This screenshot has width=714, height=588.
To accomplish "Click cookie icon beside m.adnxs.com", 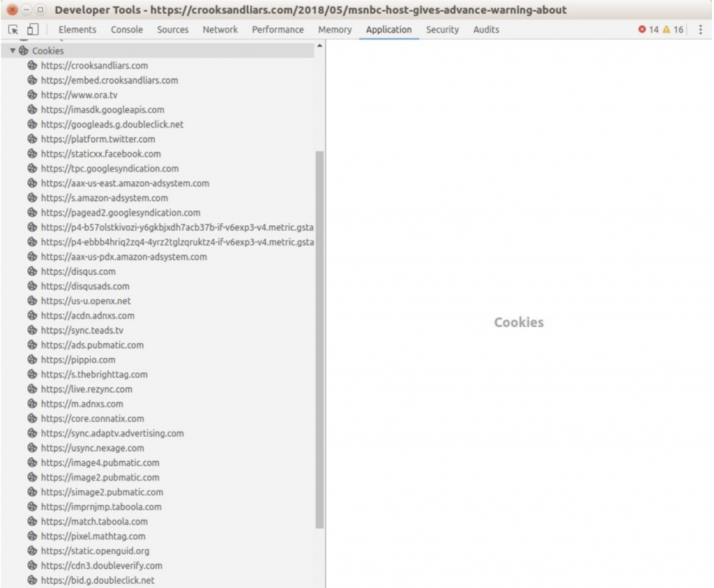I will 32,404.
